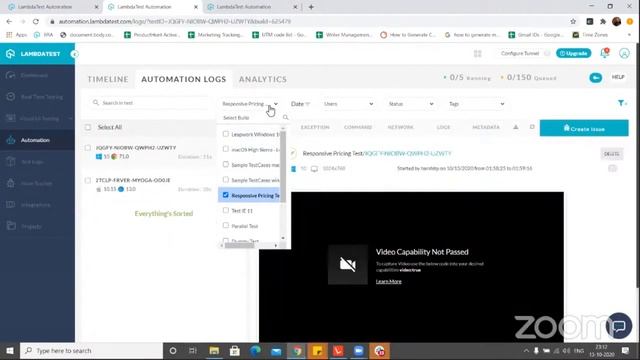
Task: Click the triangle icon next to METADATA
Action: click(x=516, y=127)
